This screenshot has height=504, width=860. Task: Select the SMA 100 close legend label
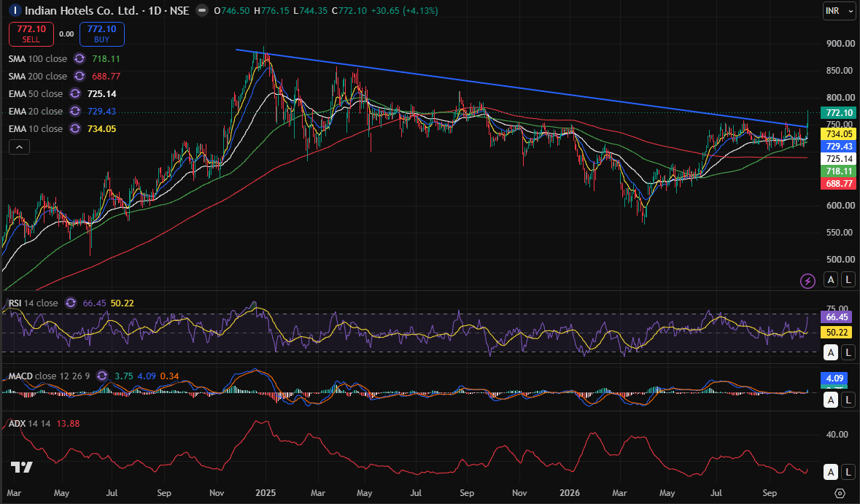pos(38,58)
